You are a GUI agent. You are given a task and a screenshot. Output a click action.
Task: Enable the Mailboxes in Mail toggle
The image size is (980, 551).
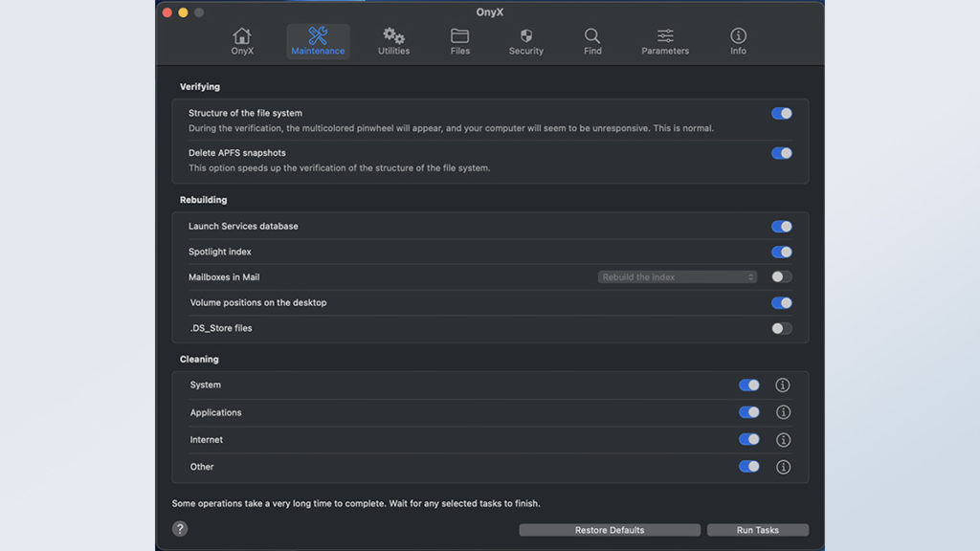coord(782,277)
